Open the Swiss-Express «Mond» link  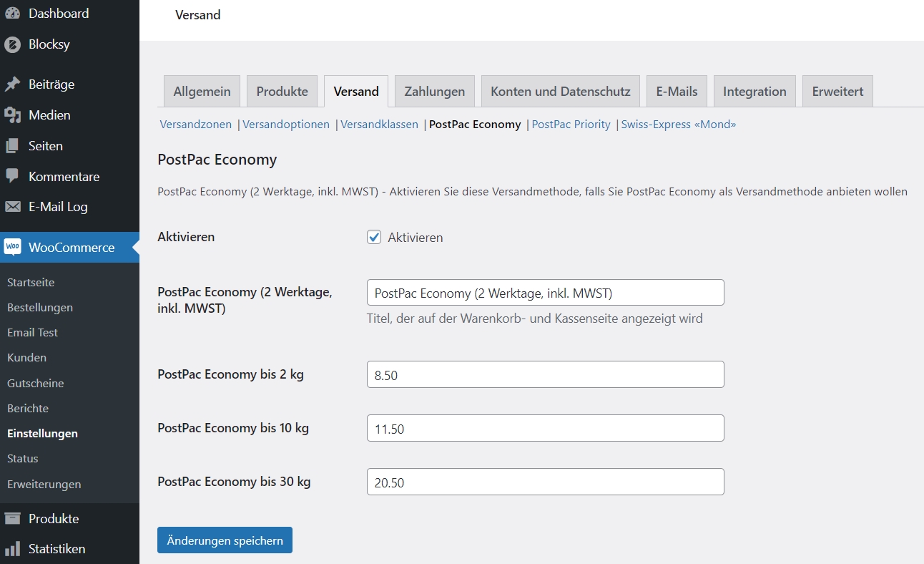pyautogui.click(x=679, y=125)
